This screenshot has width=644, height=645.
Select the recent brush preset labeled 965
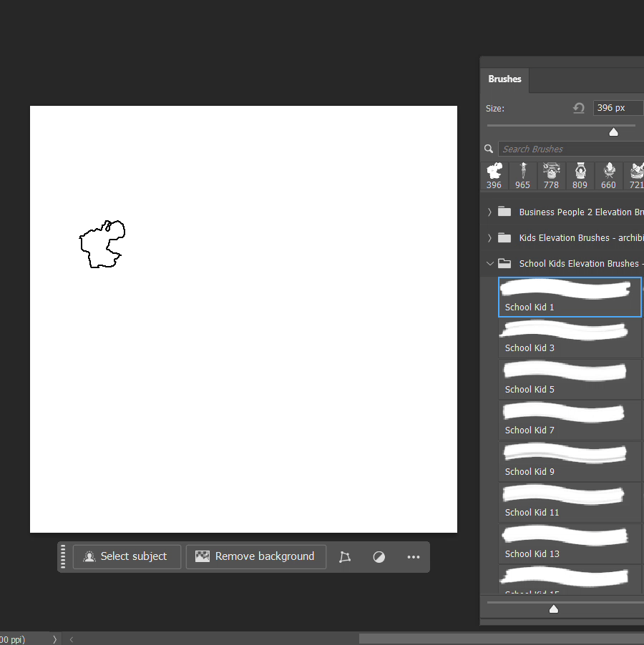point(523,175)
